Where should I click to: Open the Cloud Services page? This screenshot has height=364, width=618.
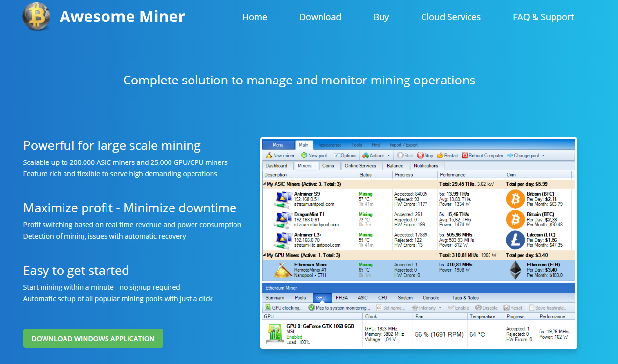click(x=450, y=17)
